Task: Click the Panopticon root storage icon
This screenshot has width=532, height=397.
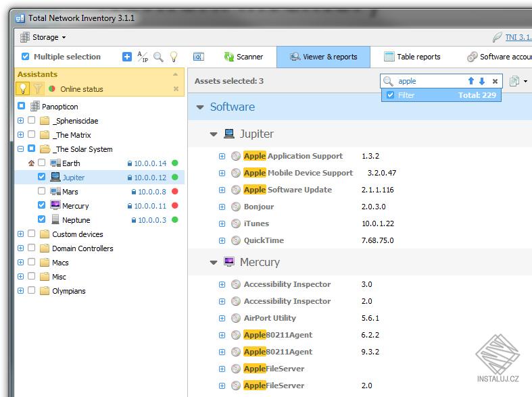Action: 35,107
